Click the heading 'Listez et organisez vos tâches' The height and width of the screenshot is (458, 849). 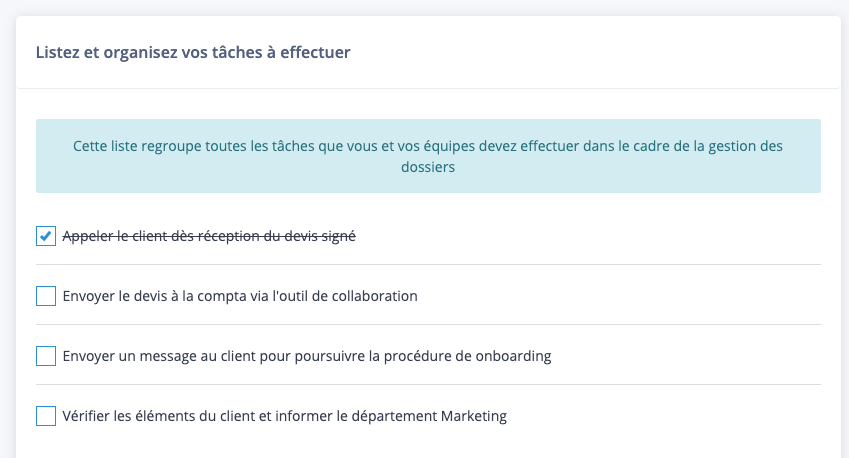click(x=193, y=52)
